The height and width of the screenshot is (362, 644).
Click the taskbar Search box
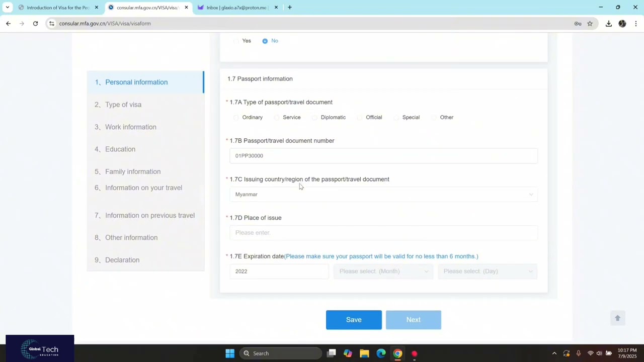(280, 353)
